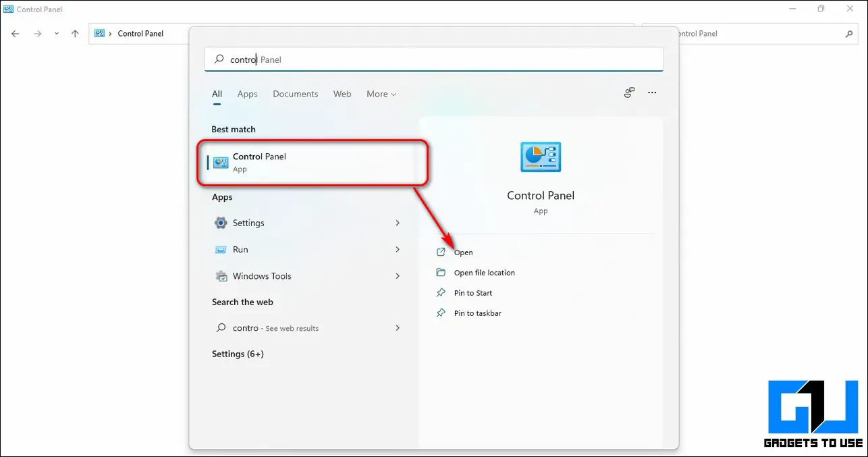This screenshot has height=457, width=868.
Task: Expand the Run result chevron
Action: pos(398,250)
